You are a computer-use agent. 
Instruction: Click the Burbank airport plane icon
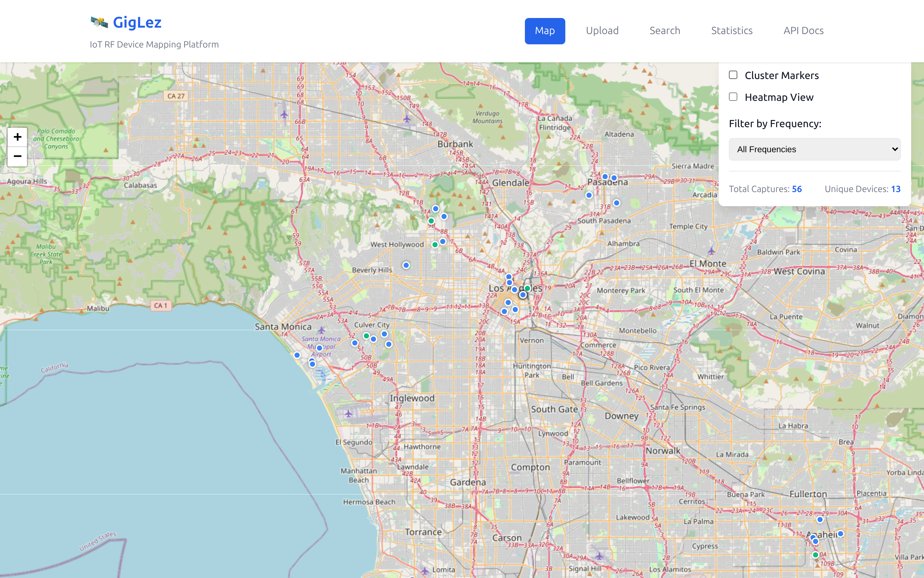pos(407,119)
